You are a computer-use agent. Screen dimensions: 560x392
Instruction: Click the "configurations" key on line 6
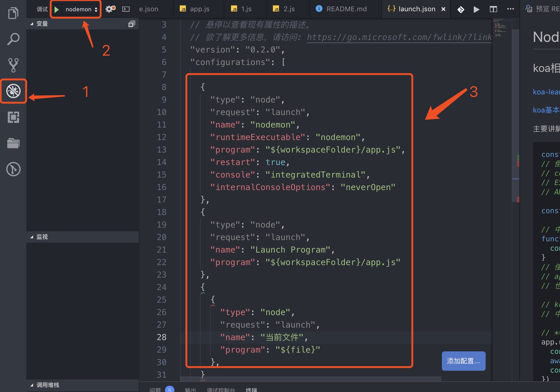230,62
